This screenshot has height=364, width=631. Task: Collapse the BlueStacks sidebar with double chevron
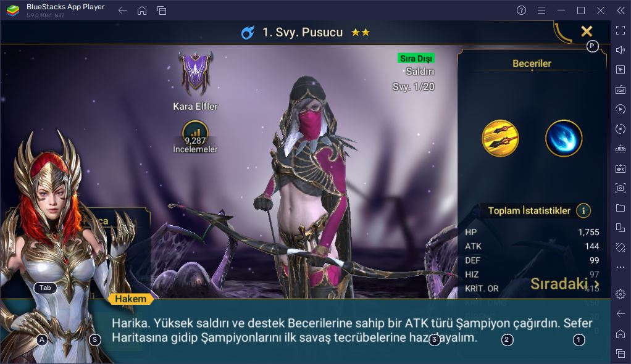pos(621,10)
